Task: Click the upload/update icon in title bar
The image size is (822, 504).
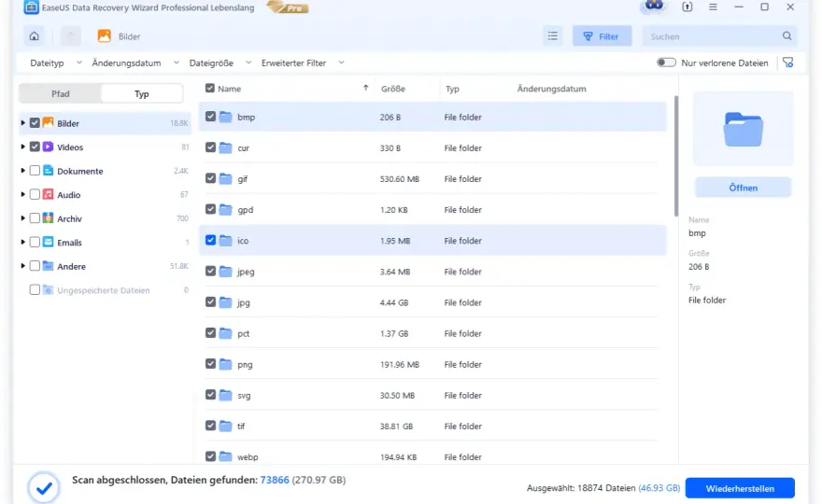Action: (687, 7)
